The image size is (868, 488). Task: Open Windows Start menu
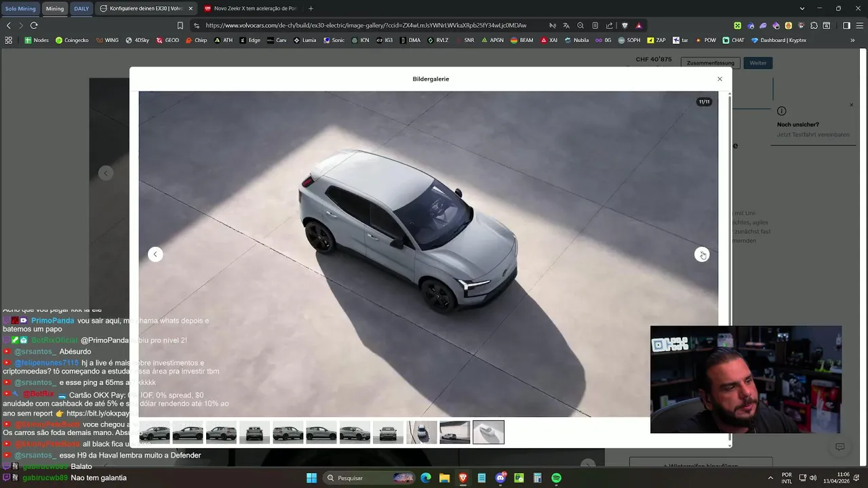311,478
